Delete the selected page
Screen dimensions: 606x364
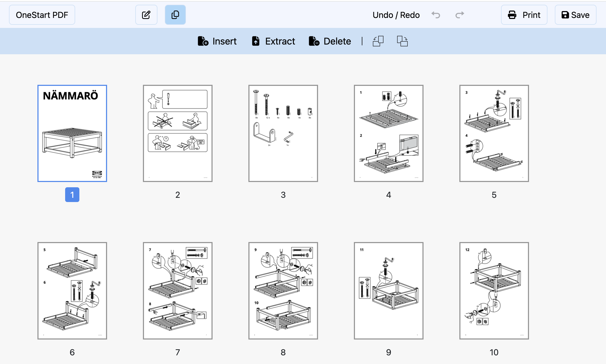point(330,41)
